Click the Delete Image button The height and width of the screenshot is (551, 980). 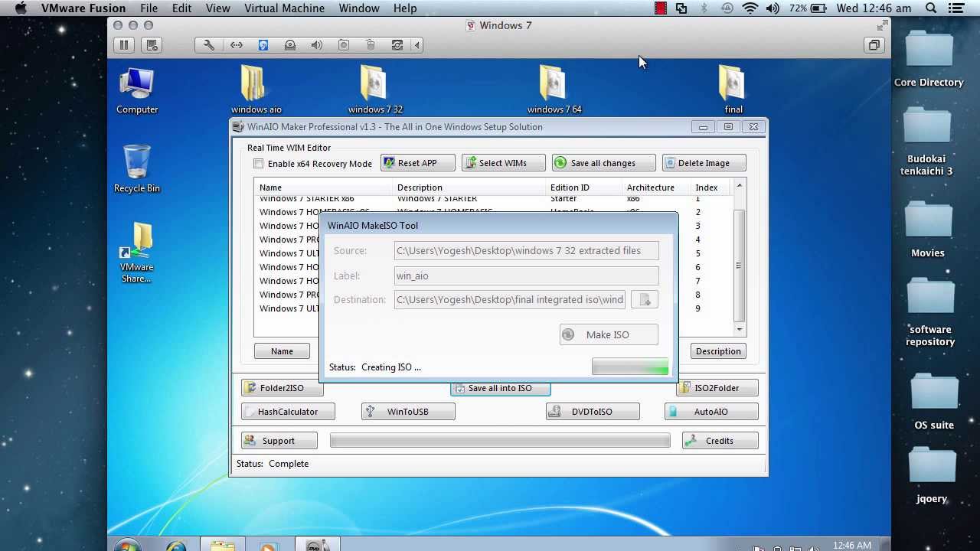704,163
